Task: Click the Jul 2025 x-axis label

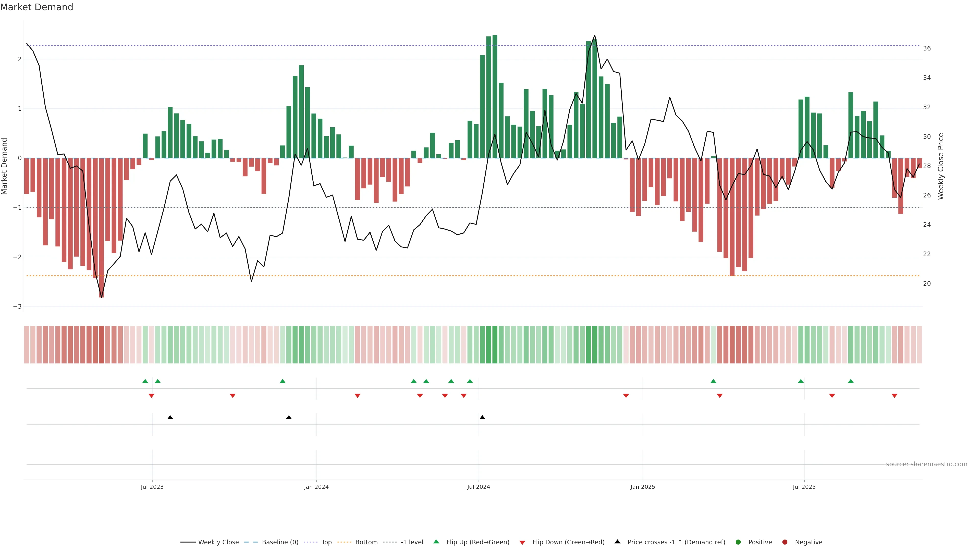Action: click(804, 487)
